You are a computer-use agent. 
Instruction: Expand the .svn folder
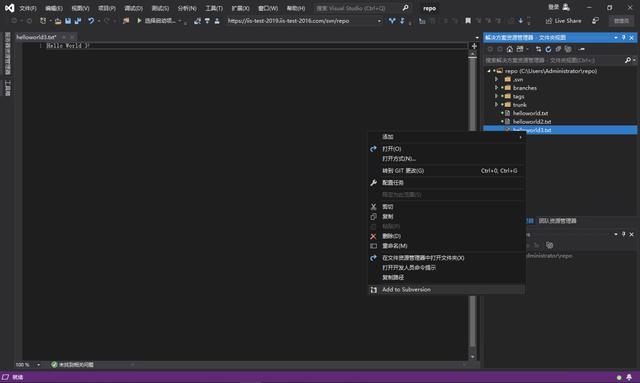(496, 79)
